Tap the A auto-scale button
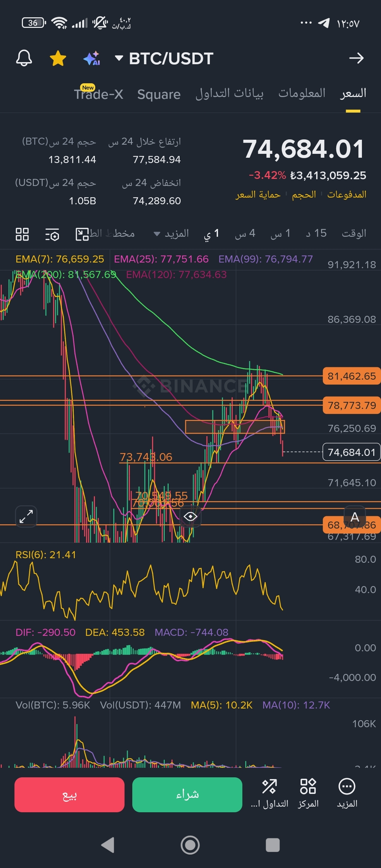 tap(355, 517)
